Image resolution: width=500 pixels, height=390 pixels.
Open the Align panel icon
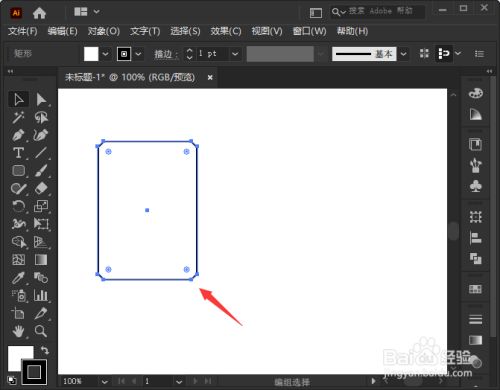tap(475, 238)
